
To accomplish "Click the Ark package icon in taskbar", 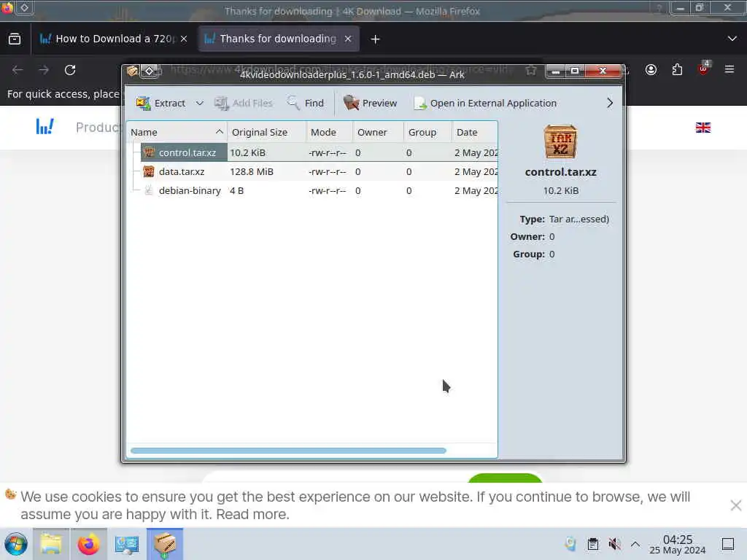I will (x=165, y=544).
